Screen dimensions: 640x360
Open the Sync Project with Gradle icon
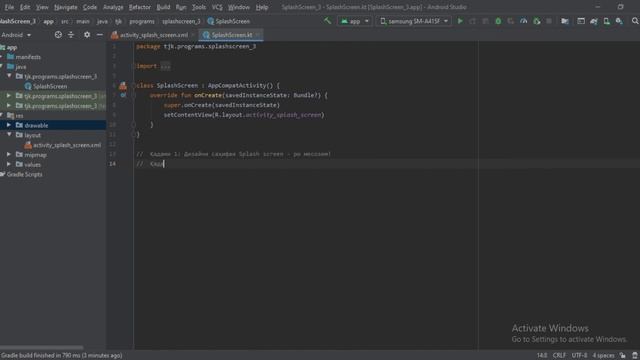pos(594,21)
